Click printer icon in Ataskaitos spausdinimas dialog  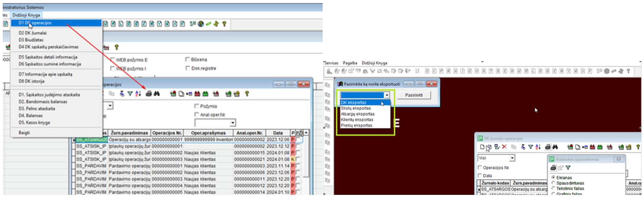pos(553,168)
